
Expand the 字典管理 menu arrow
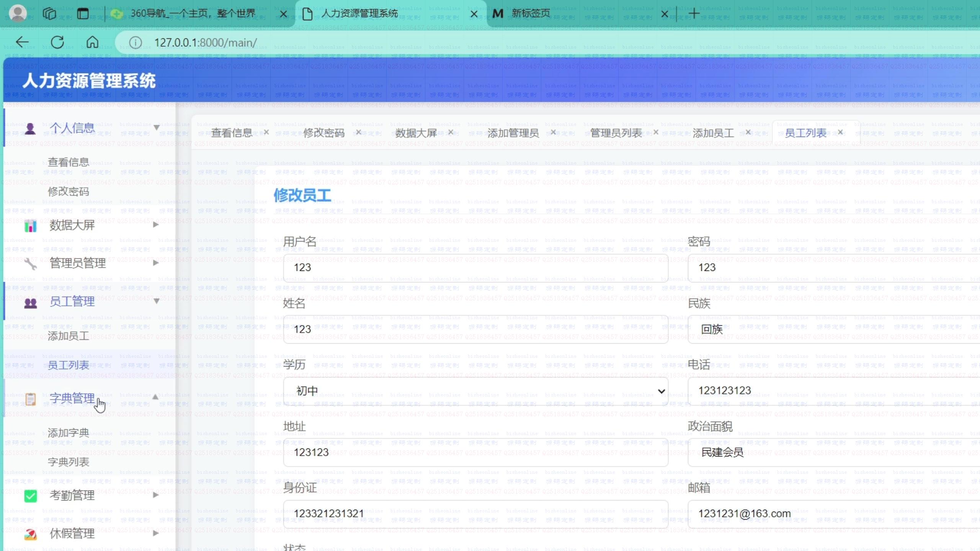(x=155, y=397)
